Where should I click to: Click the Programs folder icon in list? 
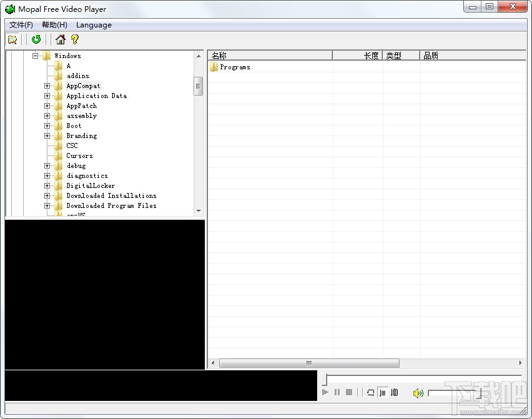214,67
